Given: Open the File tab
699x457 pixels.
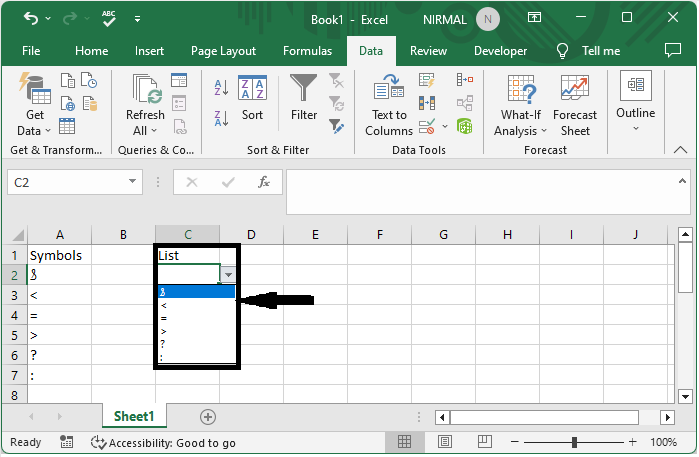Looking at the screenshot, I should tap(31, 51).
